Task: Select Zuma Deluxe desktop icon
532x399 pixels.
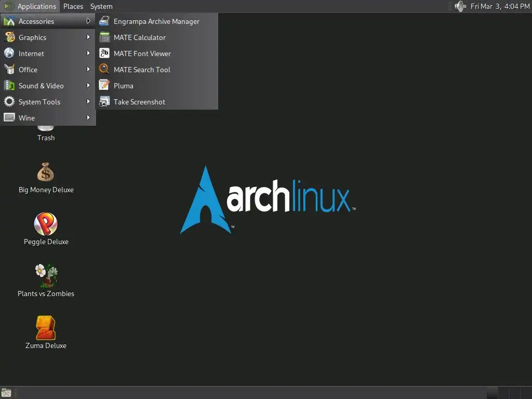Action: tap(46, 328)
